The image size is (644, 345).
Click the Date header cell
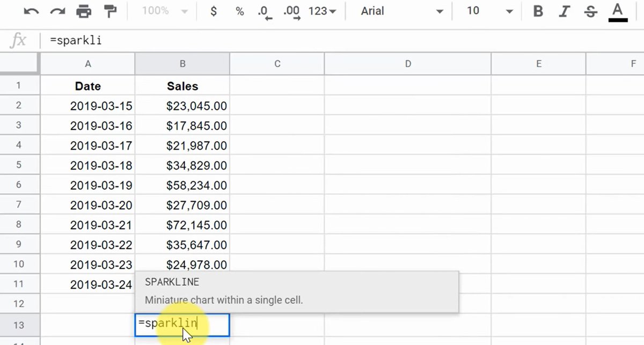pos(88,86)
